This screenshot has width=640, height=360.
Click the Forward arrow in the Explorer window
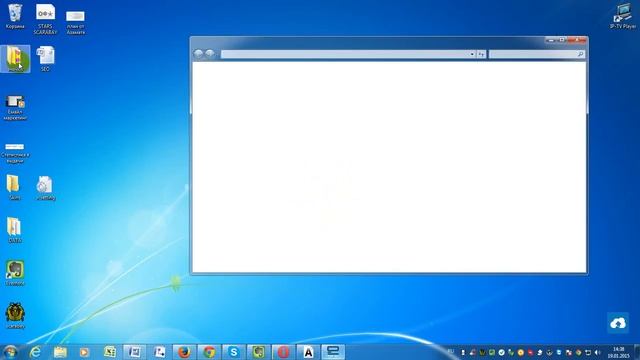click(210, 54)
